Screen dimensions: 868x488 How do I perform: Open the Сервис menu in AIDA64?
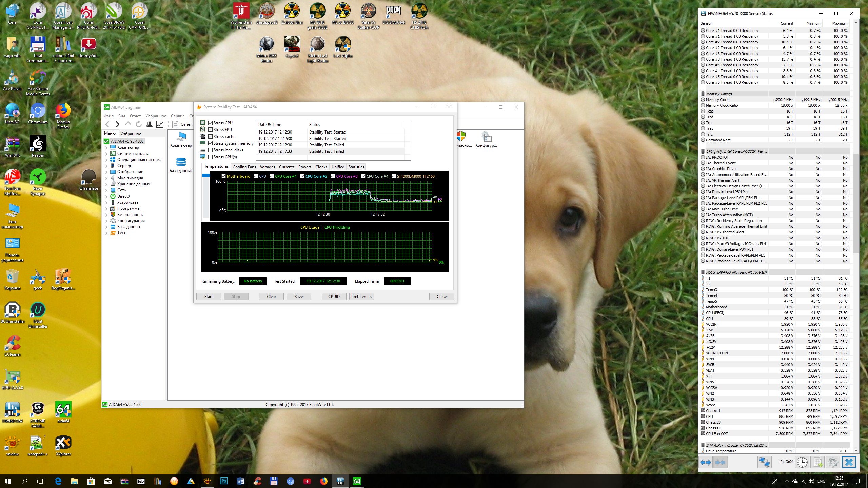(177, 116)
